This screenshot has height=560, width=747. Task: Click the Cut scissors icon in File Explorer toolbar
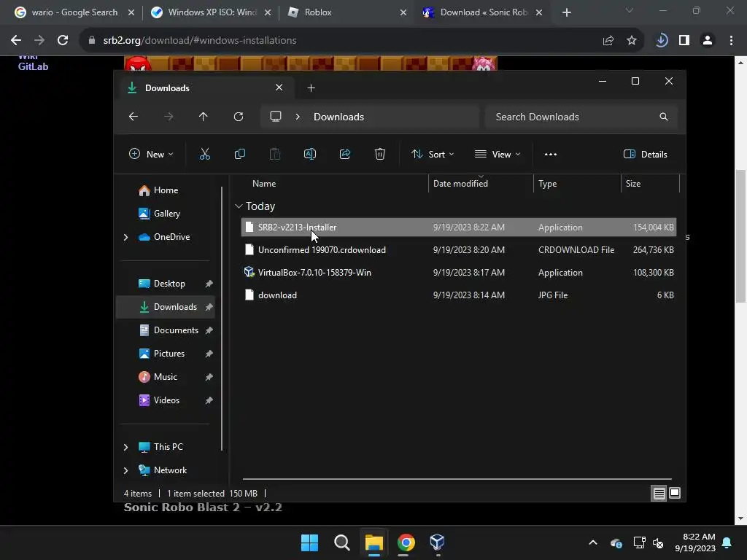(205, 155)
